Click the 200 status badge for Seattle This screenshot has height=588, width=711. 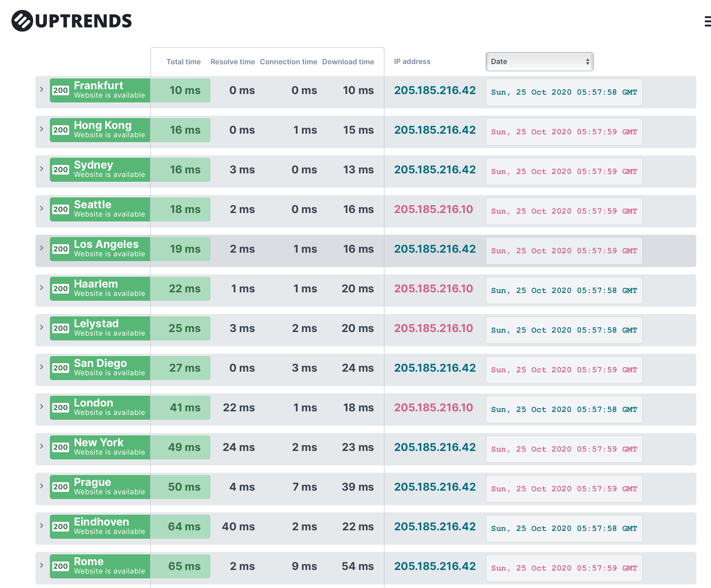point(61,209)
